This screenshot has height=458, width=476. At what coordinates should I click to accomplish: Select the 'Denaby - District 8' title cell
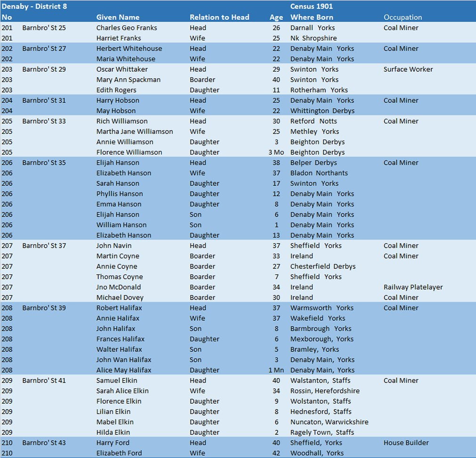coord(34,7)
